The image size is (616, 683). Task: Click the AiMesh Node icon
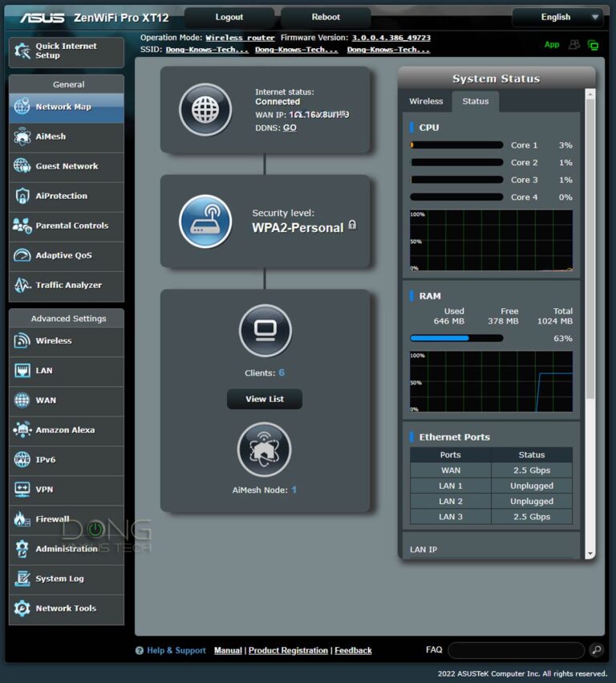pyautogui.click(x=264, y=449)
